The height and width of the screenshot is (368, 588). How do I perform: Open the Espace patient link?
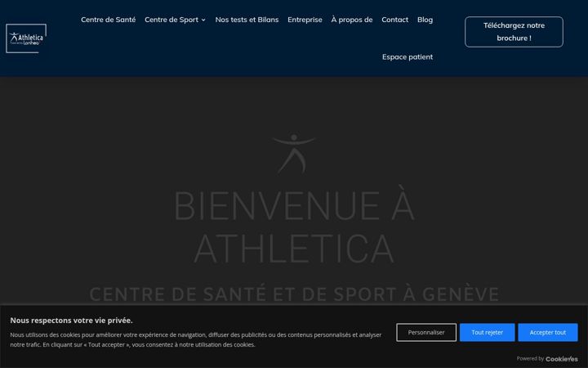click(x=408, y=56)
